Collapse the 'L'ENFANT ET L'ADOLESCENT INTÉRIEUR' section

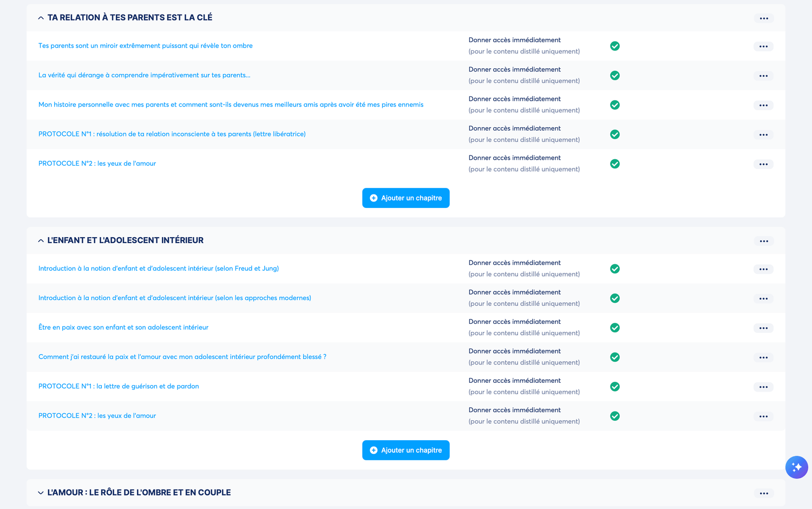tap(41, 240)
